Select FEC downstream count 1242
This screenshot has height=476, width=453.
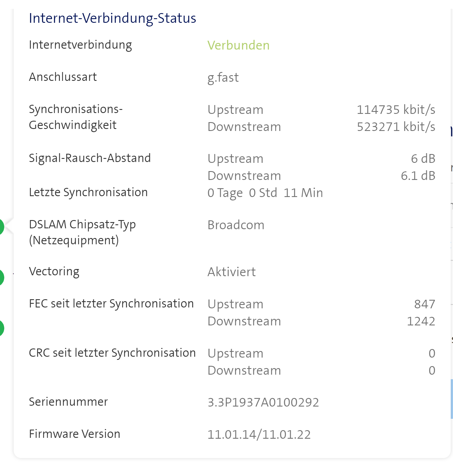(x=421, y=321)
